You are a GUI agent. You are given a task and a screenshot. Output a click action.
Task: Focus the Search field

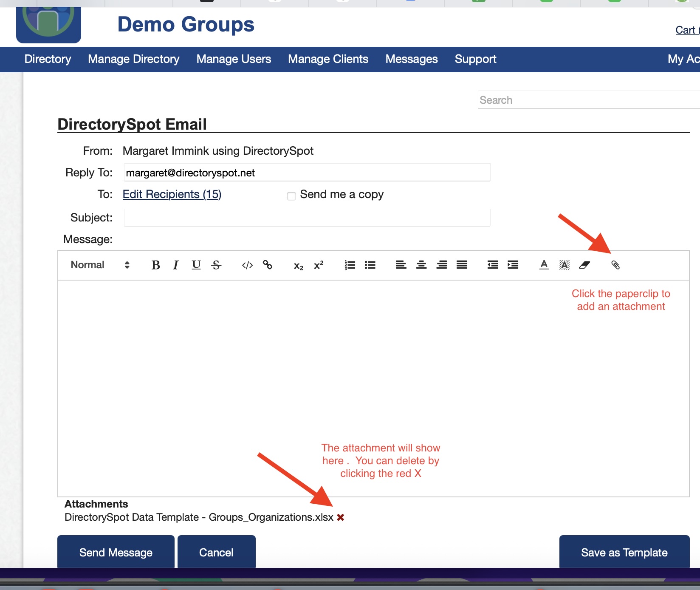tap(589, 100)
